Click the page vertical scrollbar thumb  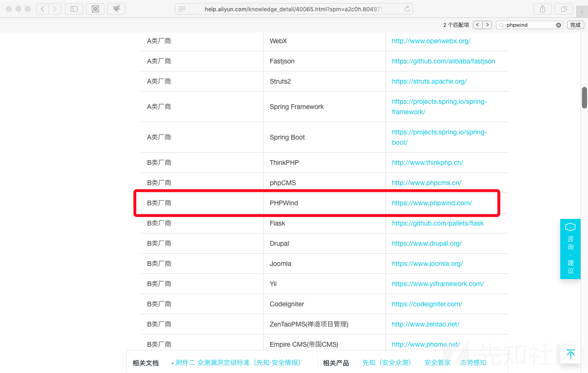584,97
